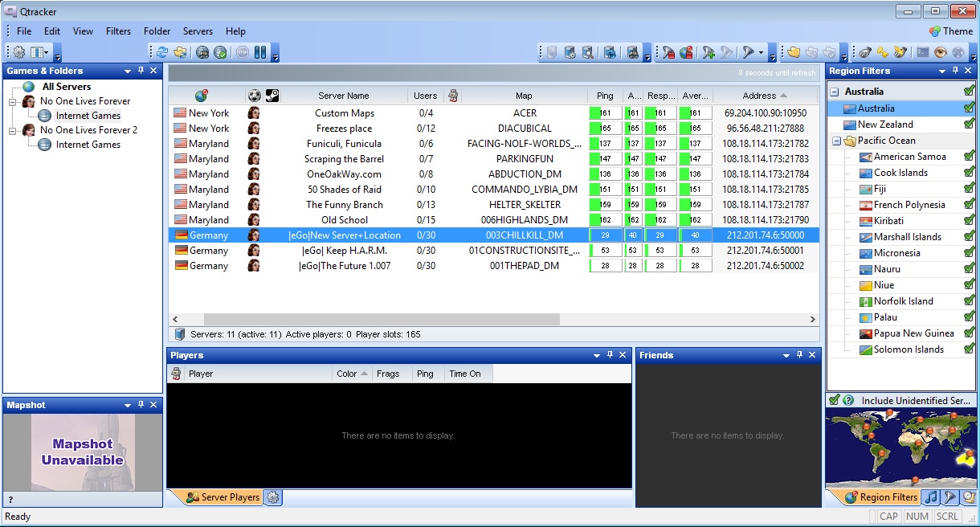Click the globe region filter toolbar icon
This screenshot has height=527, width=980.
(686, 52)
